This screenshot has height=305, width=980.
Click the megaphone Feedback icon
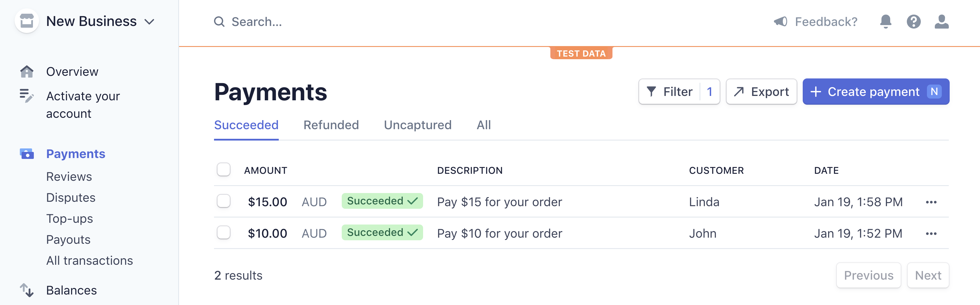(x=780, y=22)
